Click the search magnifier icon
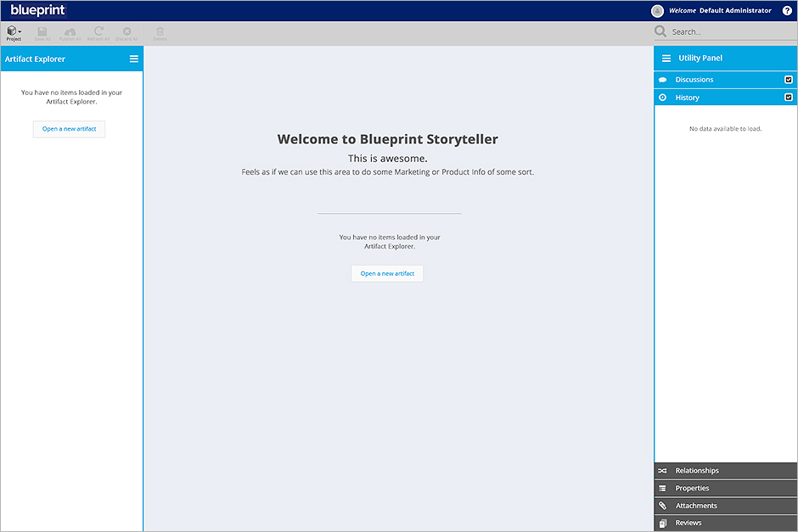 coord(660,31)
